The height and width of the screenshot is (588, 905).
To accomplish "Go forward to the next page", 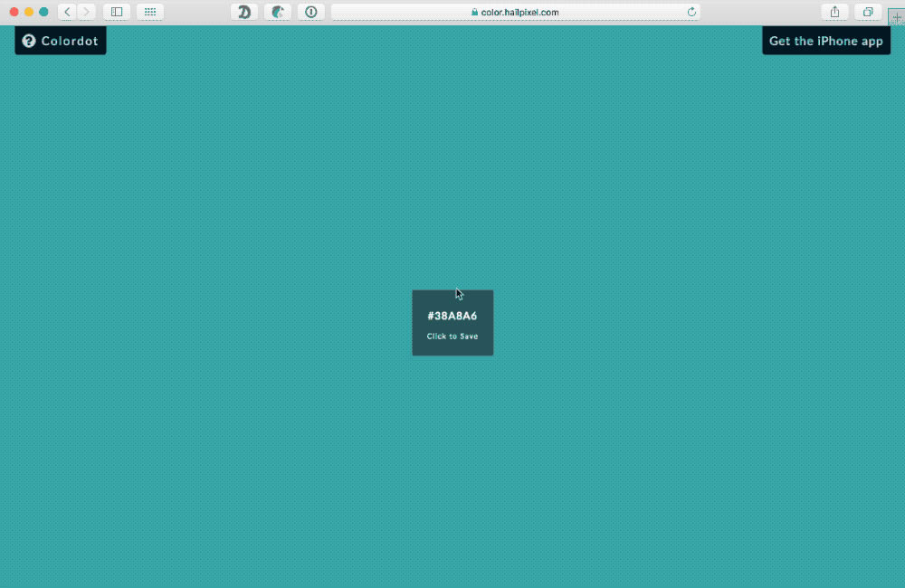I will (87, 12).
